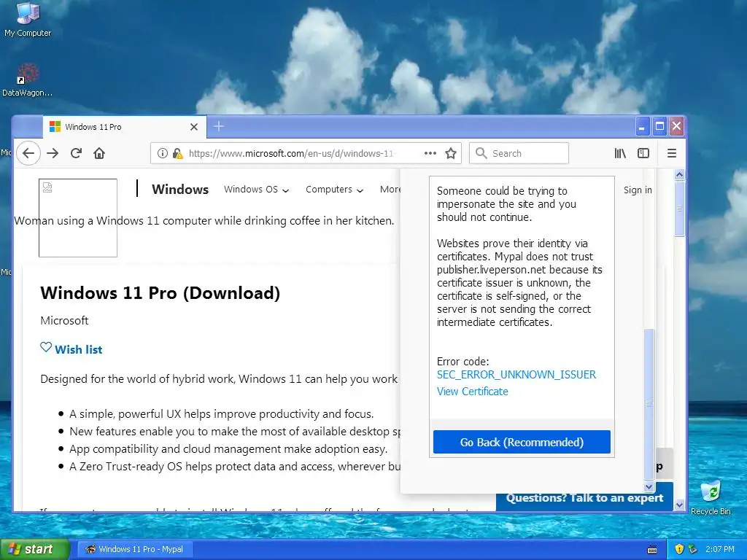Click the keyboard icon on the taskbar
Screen dimensions: 747x560
click(x=652, y=550)
